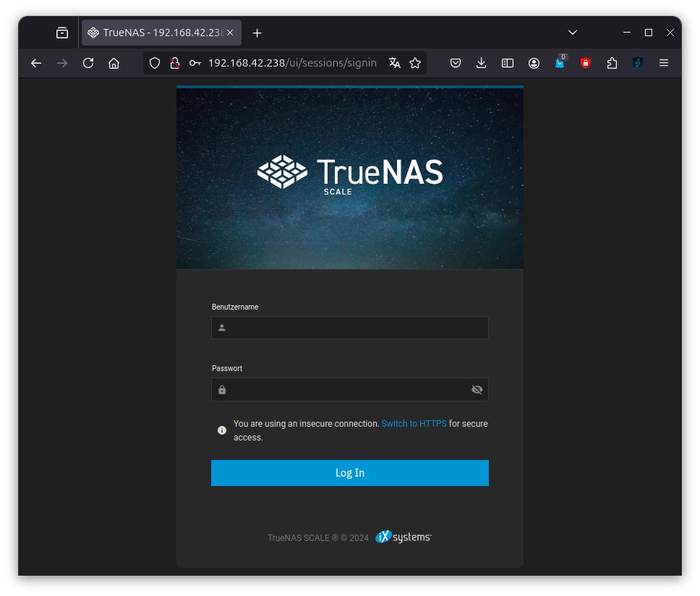Expand the list all tabs dropdown

click(572, 33)
